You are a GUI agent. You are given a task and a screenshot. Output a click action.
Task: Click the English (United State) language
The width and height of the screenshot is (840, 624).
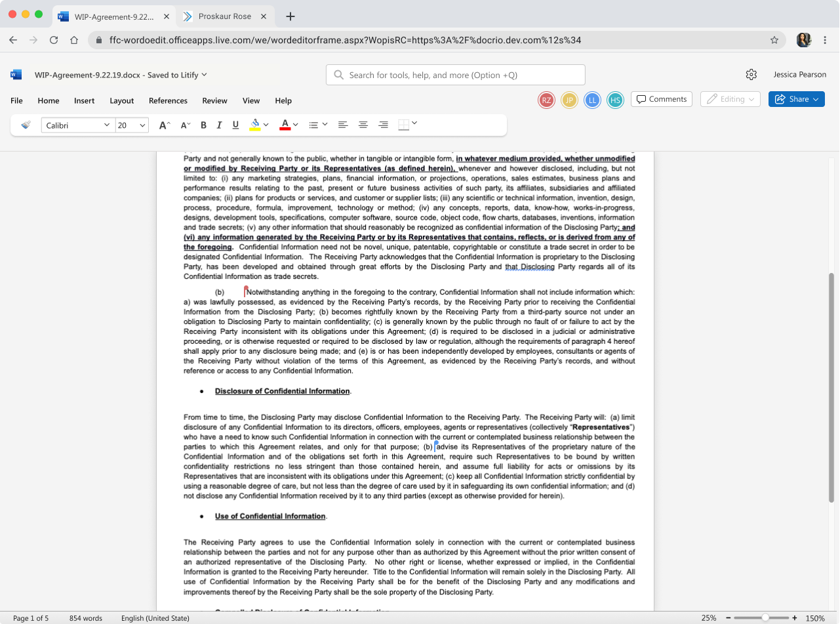[x=155, y=618]
